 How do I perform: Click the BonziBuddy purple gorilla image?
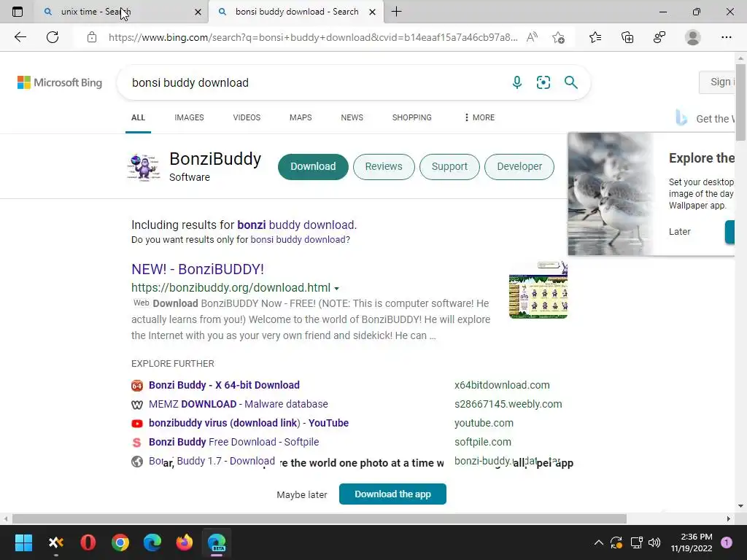click(144, 167)
